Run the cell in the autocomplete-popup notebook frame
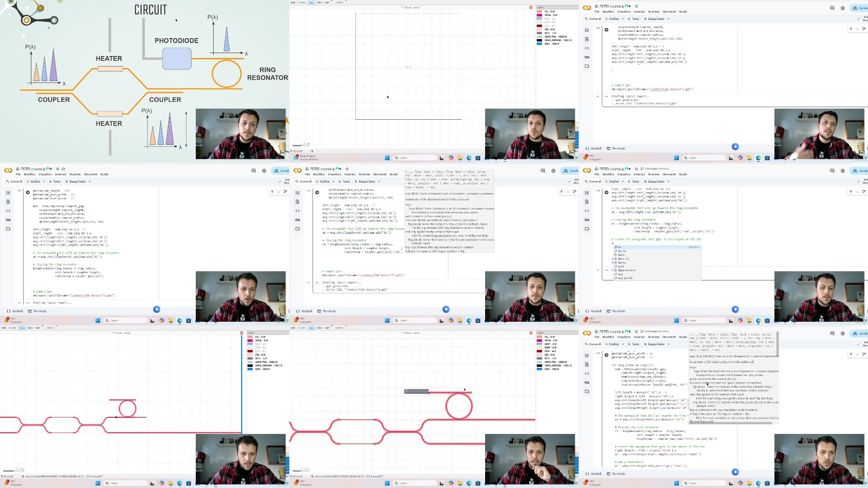 [x=607, y=192]
